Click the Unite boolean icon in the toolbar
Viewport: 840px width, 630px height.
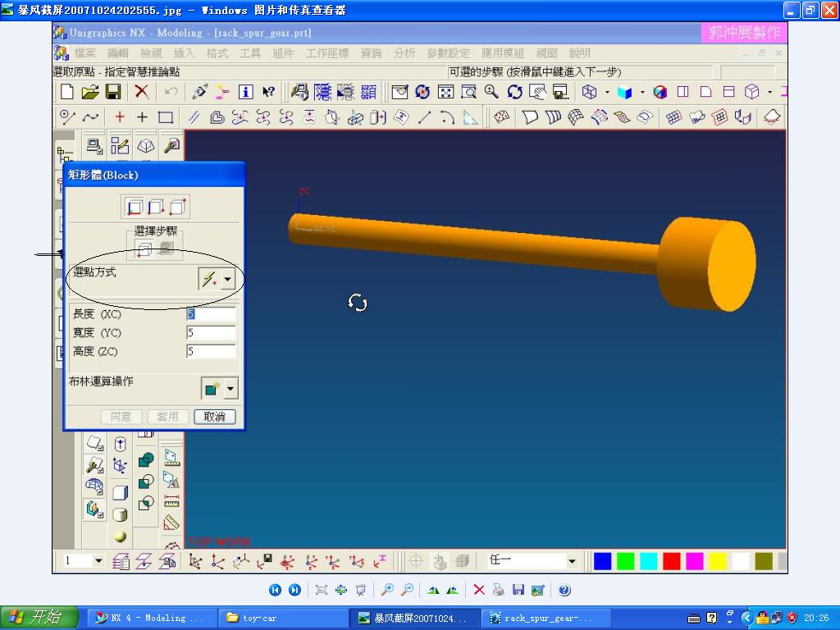point(146,460)
